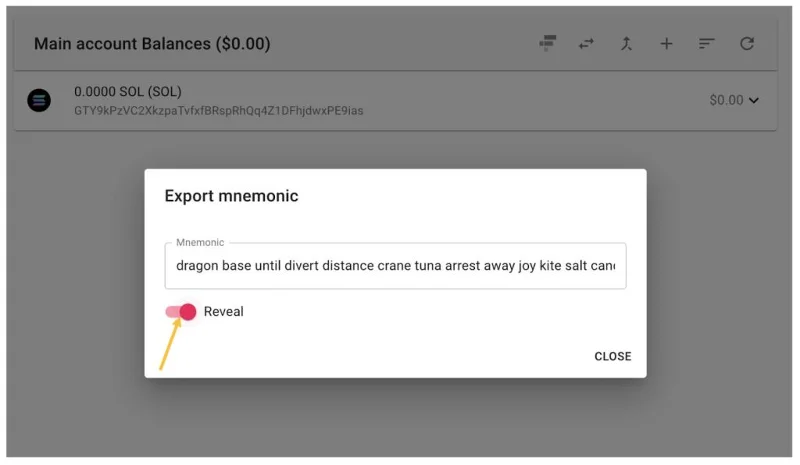
Task: Click the Reveal label text
Action: click(223, 311)
